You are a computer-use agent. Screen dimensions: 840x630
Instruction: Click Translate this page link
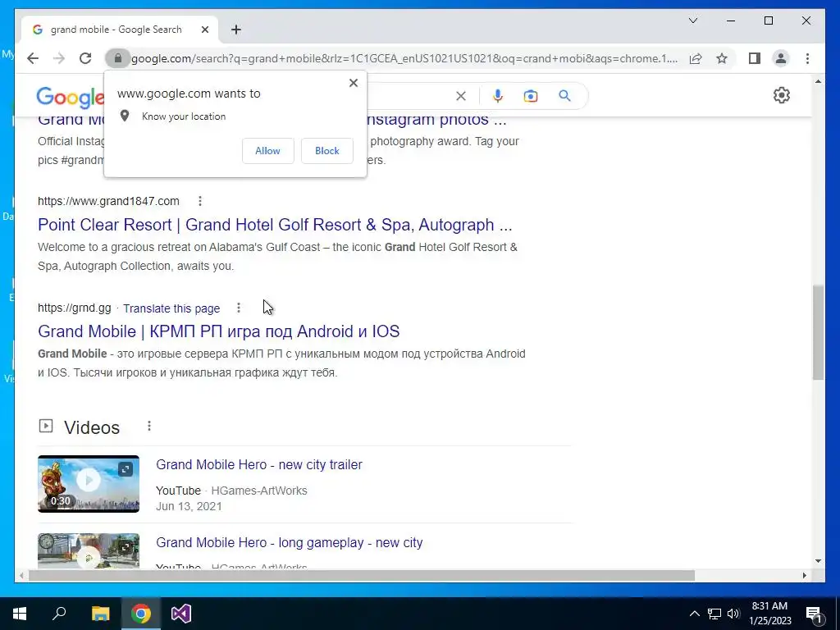tap(171, 308)
